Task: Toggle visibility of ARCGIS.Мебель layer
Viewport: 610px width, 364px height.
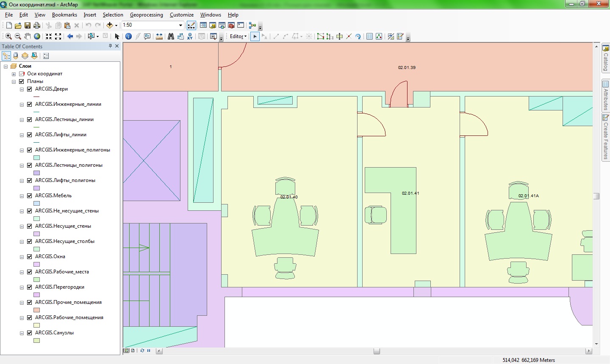Action: [x=30, y=196]
